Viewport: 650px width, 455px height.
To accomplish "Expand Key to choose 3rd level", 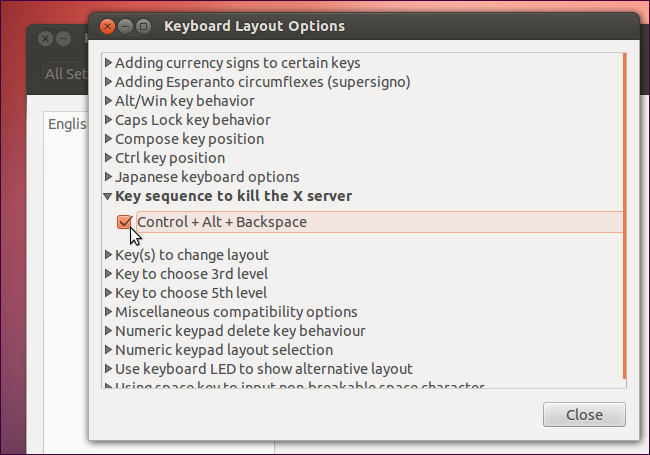I will tap(108, 274).
